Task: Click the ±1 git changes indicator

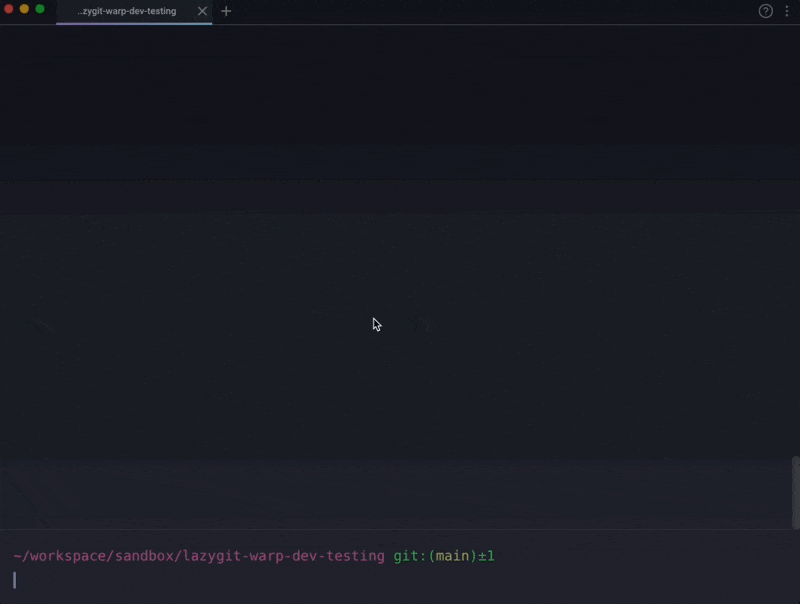Action: [x=486, y=556]
